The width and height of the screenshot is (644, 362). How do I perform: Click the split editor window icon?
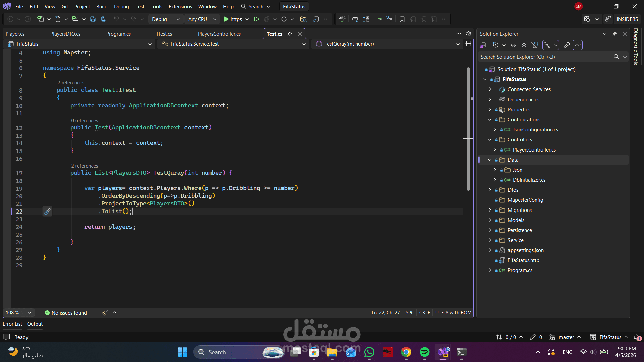point(468,44)
